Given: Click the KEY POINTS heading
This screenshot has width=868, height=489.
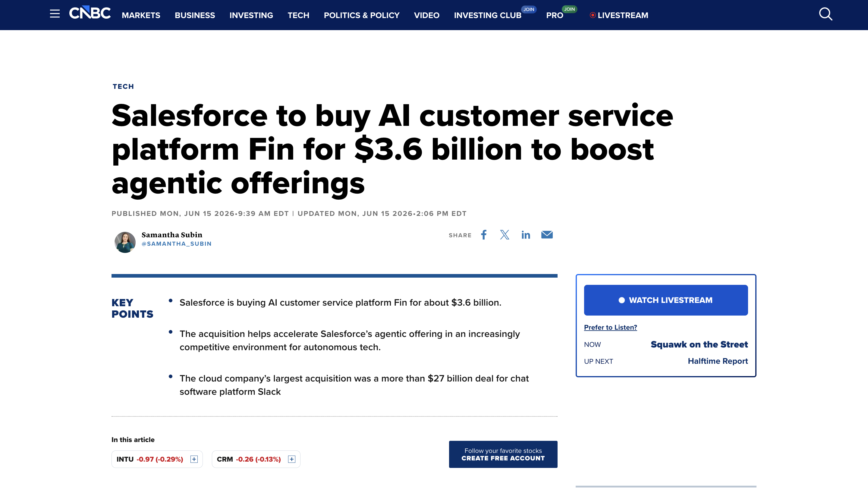Looking at the screenshot, I should 132,308.
